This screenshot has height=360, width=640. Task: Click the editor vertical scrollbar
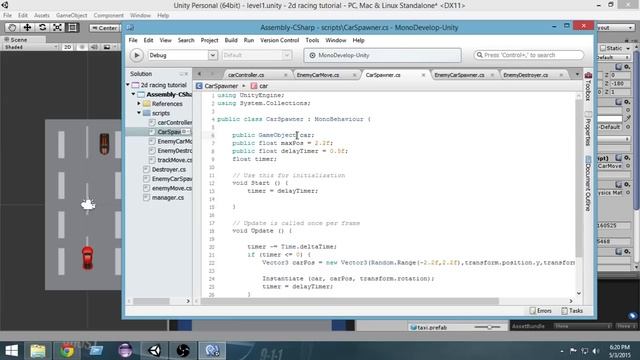point(578,178)
